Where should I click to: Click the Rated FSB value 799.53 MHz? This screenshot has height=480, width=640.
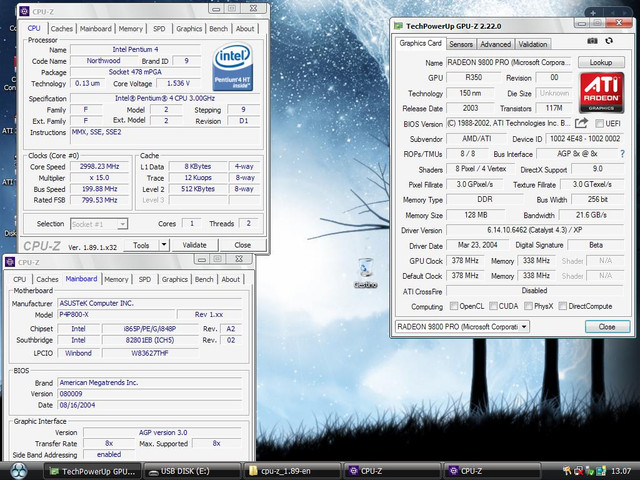pyautogui.click(x=100, y=200)
